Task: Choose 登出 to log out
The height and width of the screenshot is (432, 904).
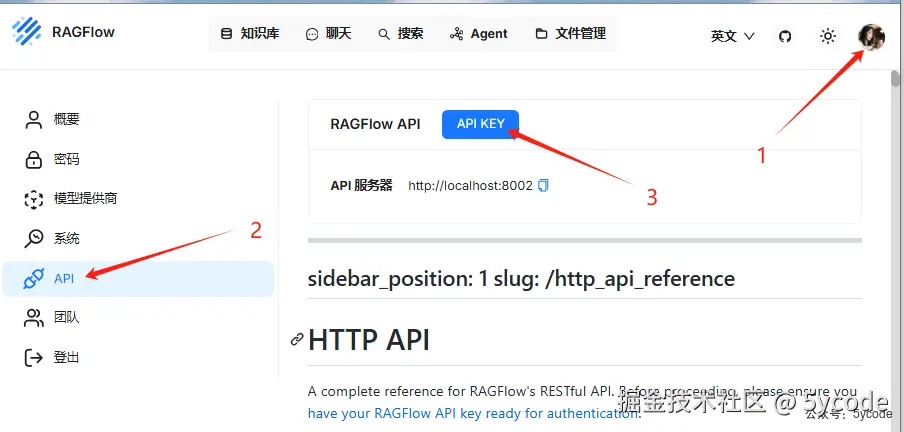Action: [x=138, y=358]
